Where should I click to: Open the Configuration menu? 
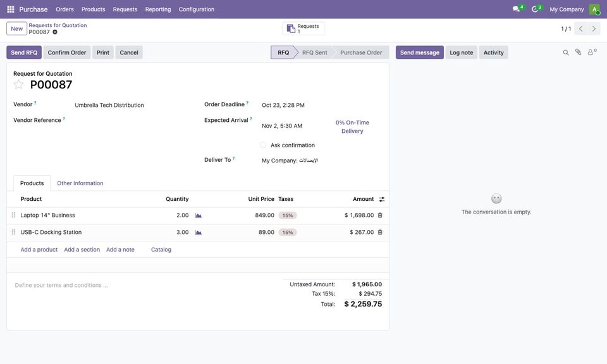(x=196, y=9)
